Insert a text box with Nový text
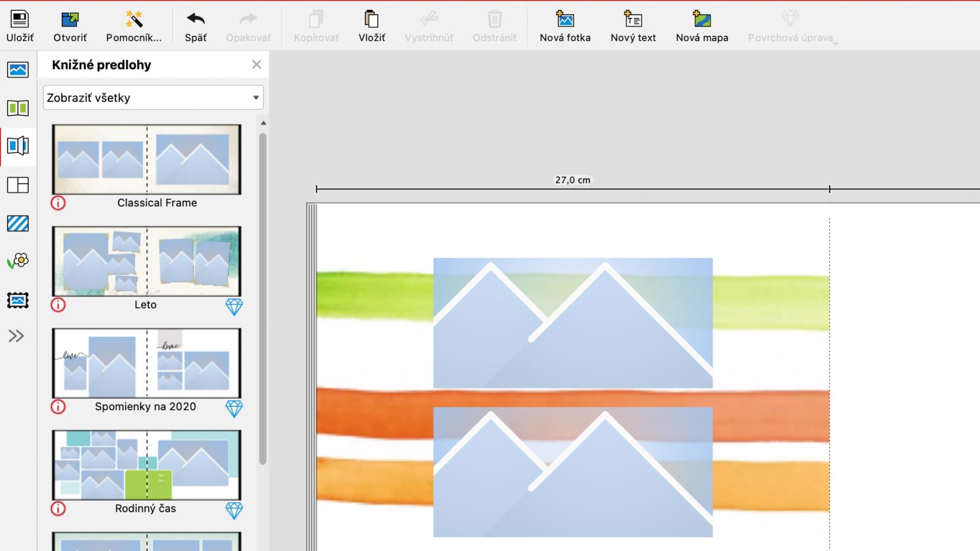The image size is (980, 551). pos(633,27)
